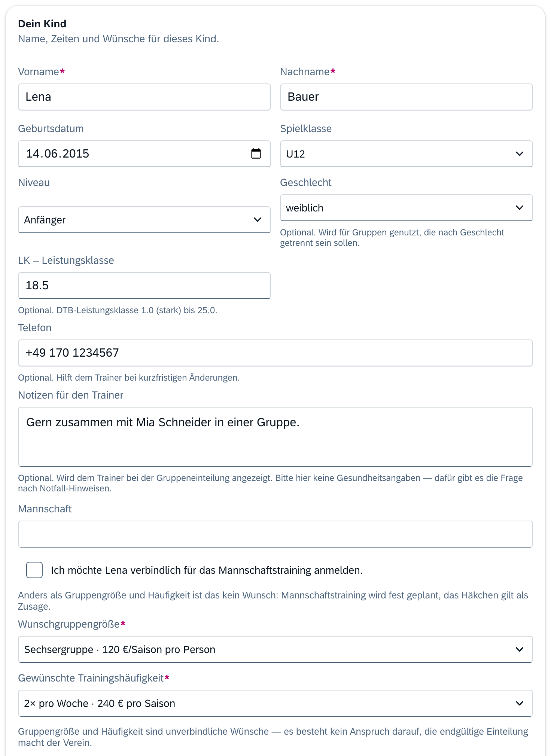Screen dimensions: 551x756
Task: Check the Mannschaftstraining binding registration checkbox
Action: click(34, 570)
